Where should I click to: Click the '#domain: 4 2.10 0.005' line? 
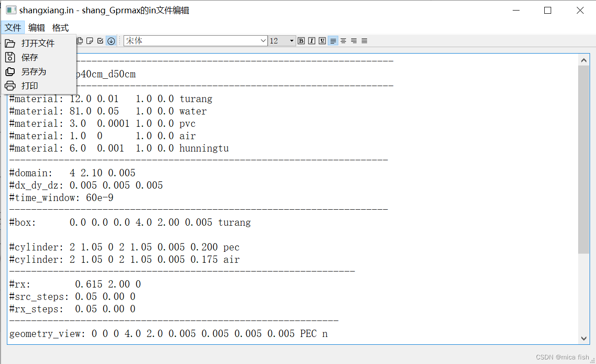tap(72, 173)
